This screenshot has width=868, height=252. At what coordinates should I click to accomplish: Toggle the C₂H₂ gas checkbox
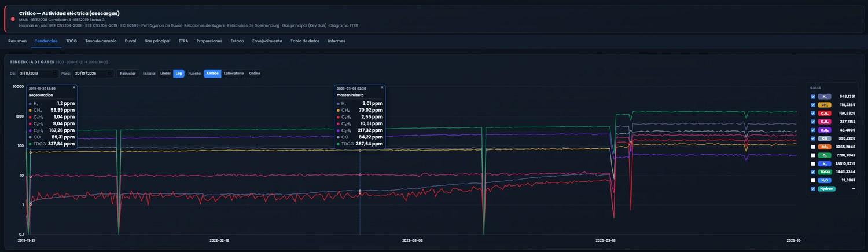[x=813, y=114]
